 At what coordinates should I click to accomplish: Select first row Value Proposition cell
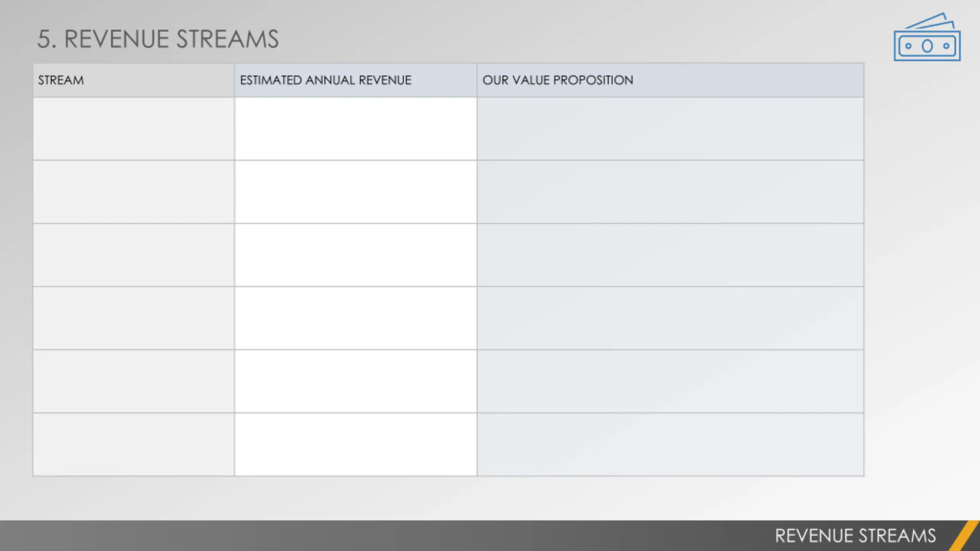tap(670, 129)
